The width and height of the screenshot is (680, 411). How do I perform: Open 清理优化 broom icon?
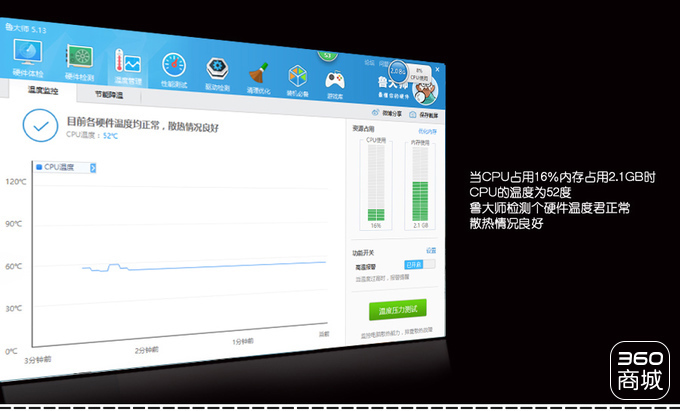coord(259,72)
